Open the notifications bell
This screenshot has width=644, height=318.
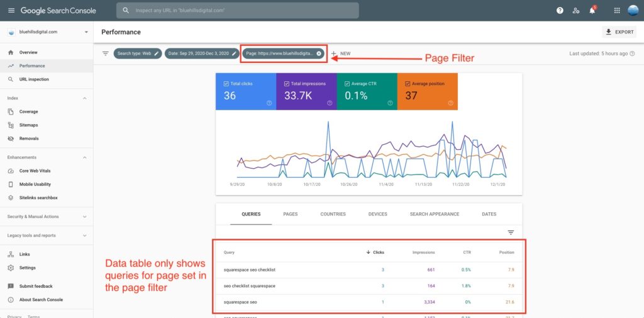(x=592, y=10)
